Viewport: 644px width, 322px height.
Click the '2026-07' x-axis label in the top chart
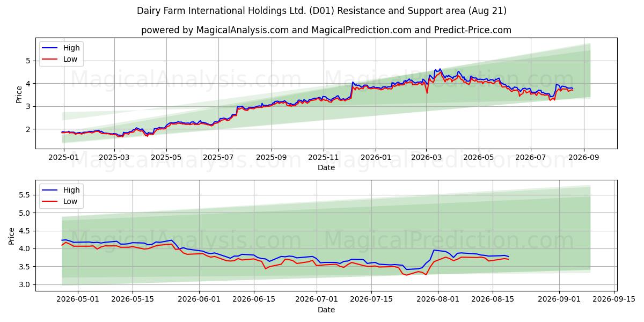click(x=530, y=158)
